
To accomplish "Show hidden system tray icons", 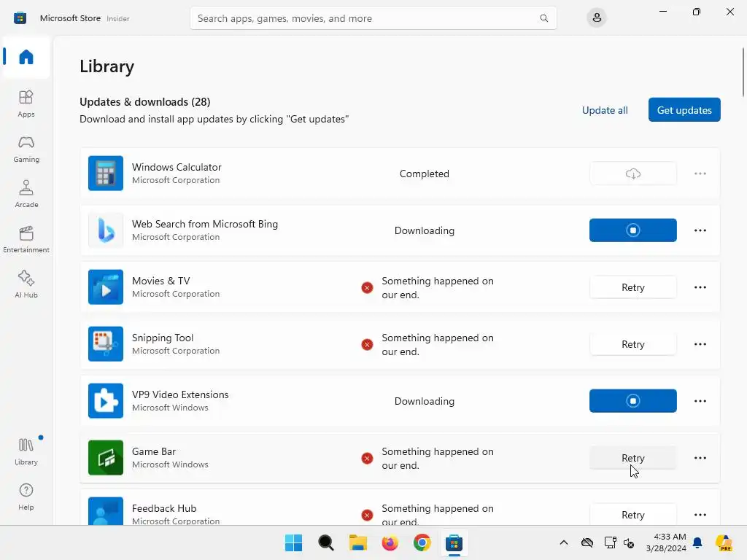I will (564, 542).
